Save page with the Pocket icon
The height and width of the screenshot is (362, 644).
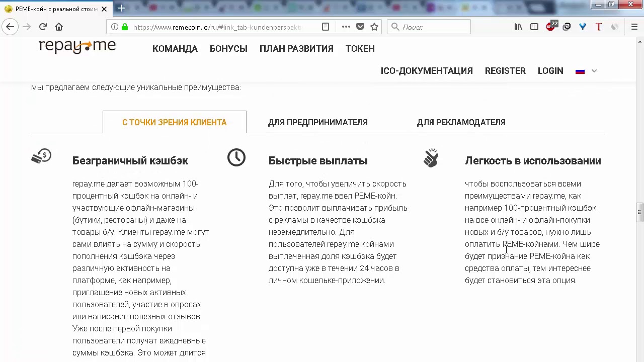tap(360, 27)
